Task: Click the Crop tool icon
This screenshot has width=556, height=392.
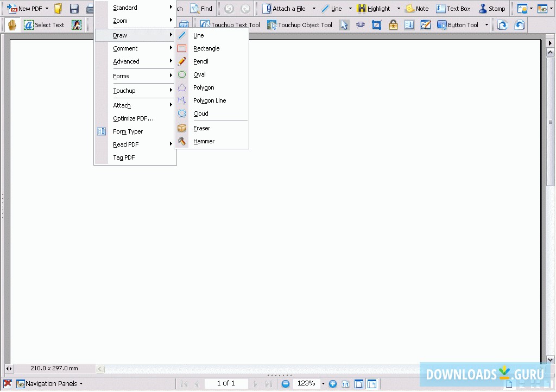Action: 377,25
